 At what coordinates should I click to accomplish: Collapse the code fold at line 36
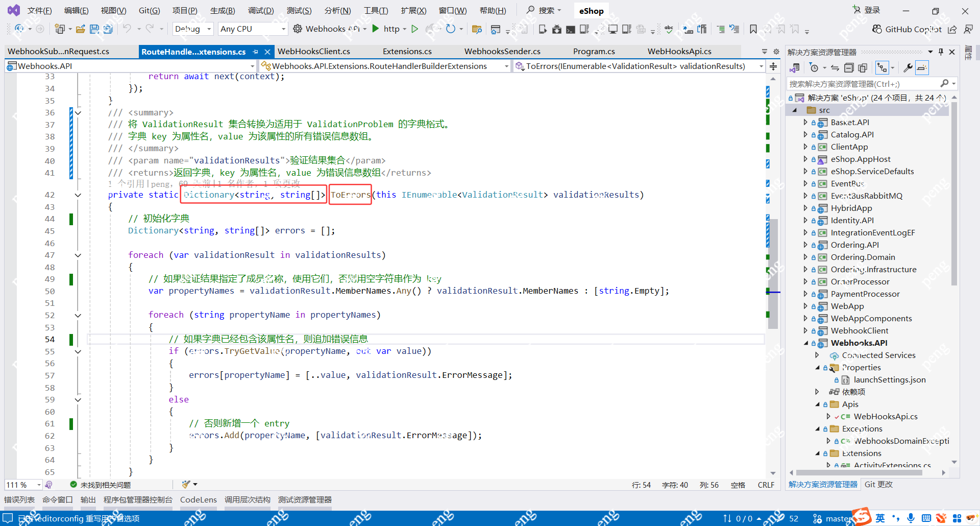click(78, 113)
